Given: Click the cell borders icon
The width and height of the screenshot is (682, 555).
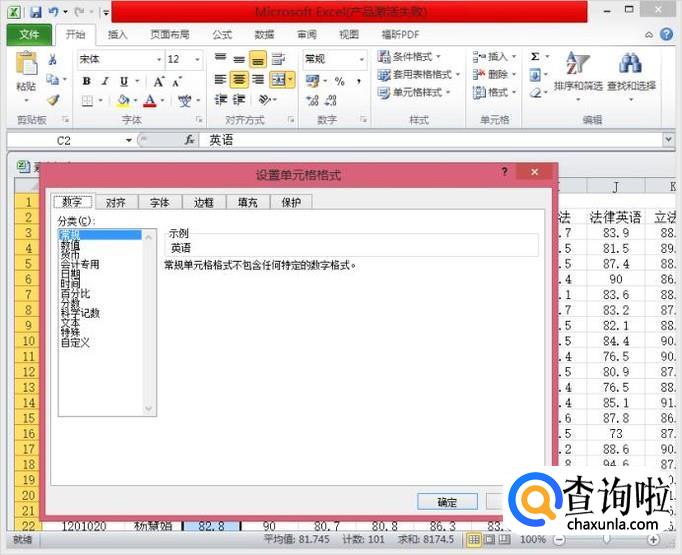Looking at the screenshot, I should (87, 101).
